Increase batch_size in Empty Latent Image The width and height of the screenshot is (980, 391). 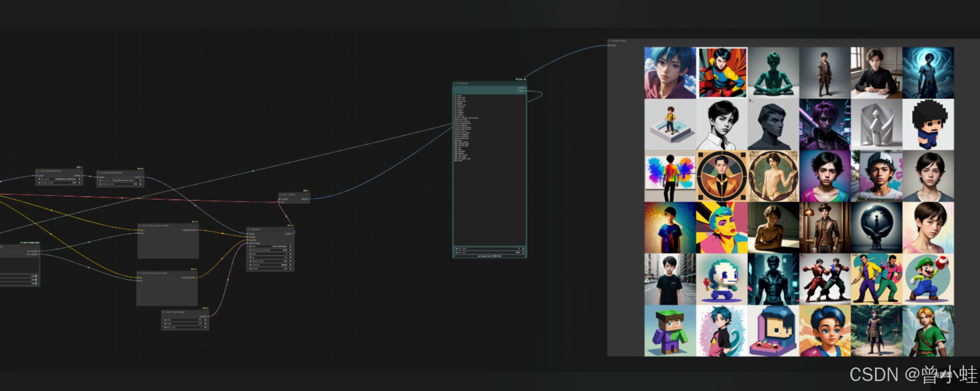[205, 327]
